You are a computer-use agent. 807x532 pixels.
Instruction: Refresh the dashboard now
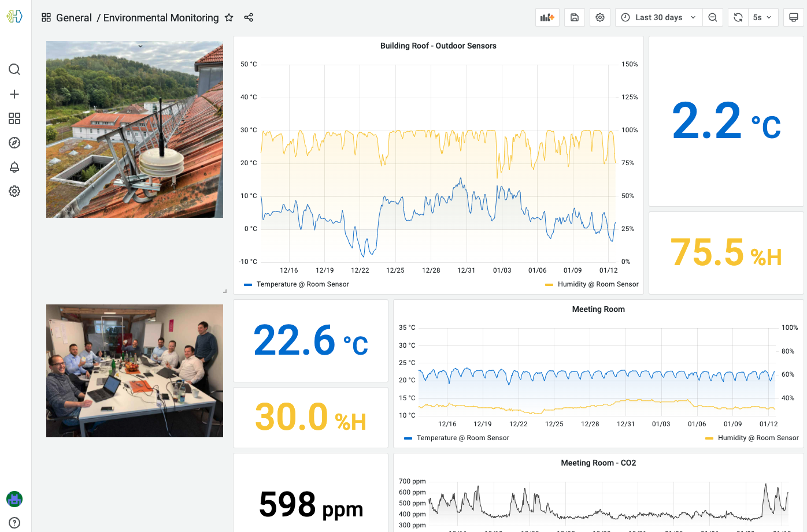click(738, 17)
